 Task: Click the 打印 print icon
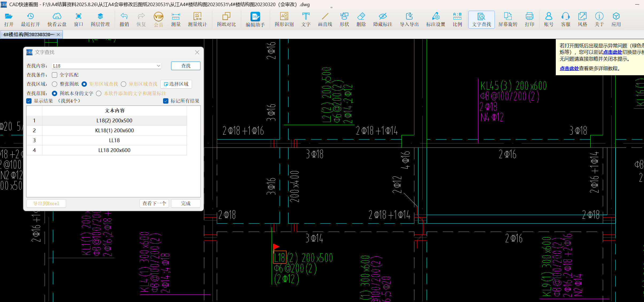tap(529, 19)
